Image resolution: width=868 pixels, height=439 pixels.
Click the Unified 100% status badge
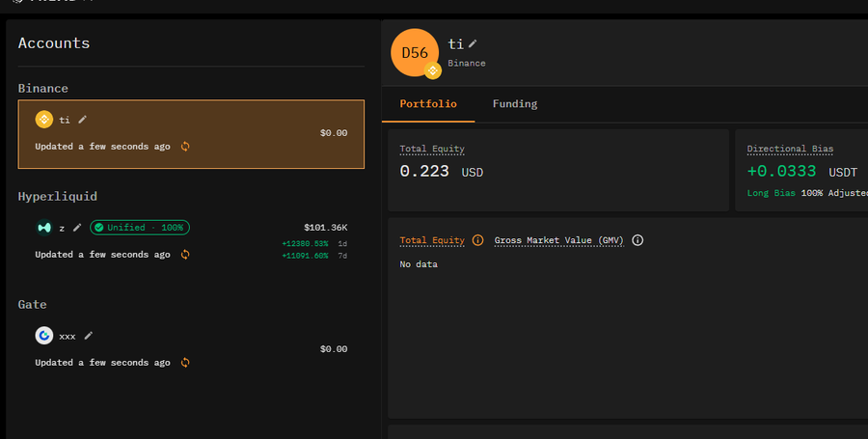pos(140,228)
